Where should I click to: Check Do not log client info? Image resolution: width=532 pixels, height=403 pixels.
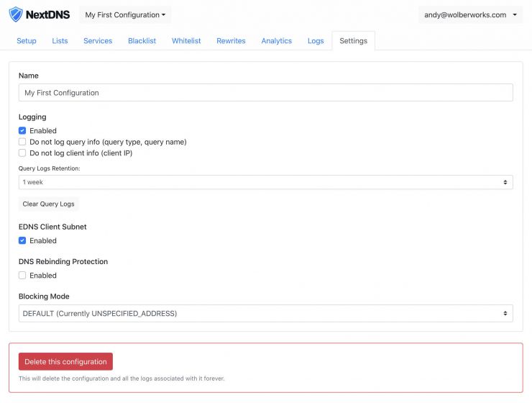click(22, 153)
